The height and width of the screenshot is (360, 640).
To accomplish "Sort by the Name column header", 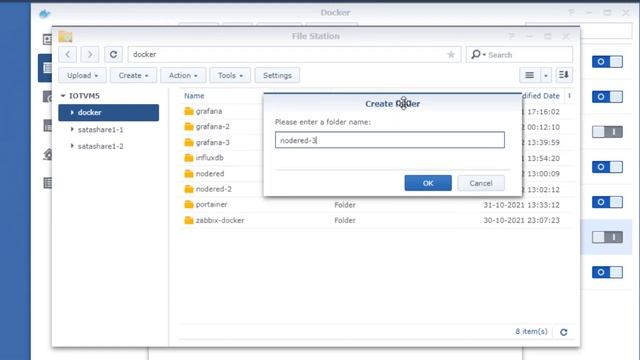I will 194,96.
